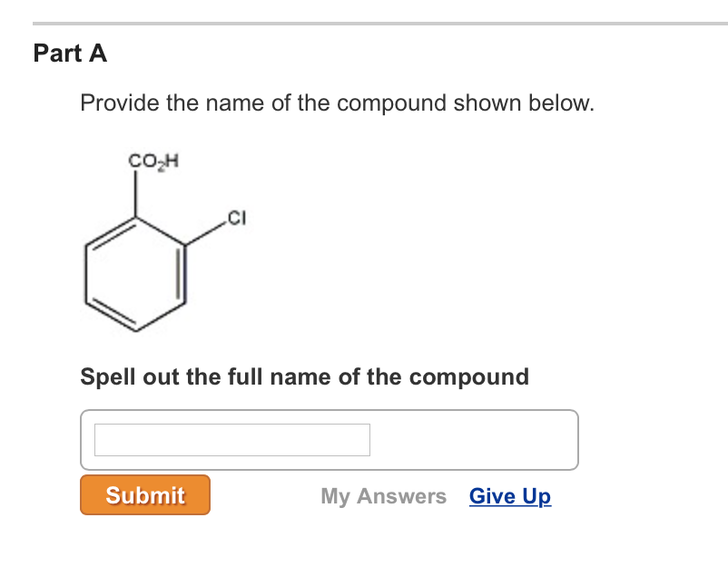This screenshot has width=728, height=586.
Task: Click inside the answer input field
Action: [x=231, y=439]
